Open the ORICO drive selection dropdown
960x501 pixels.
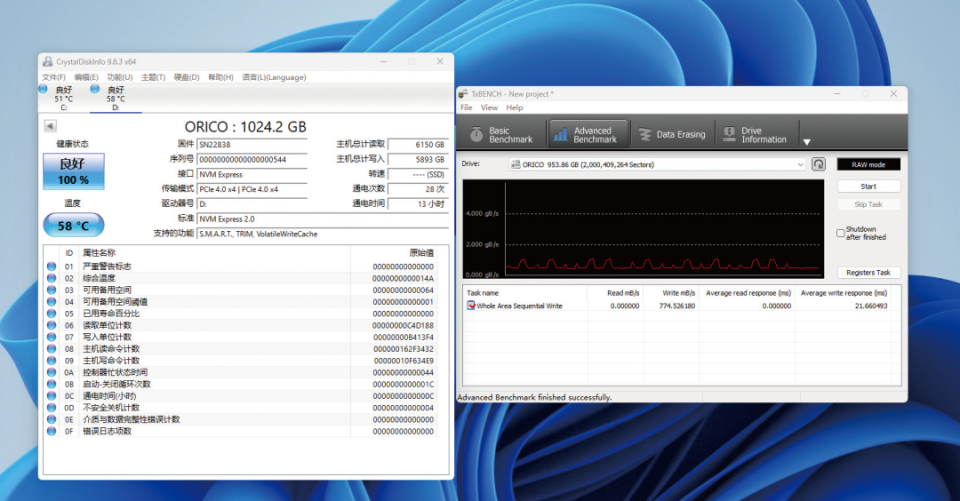coord(658,164)
